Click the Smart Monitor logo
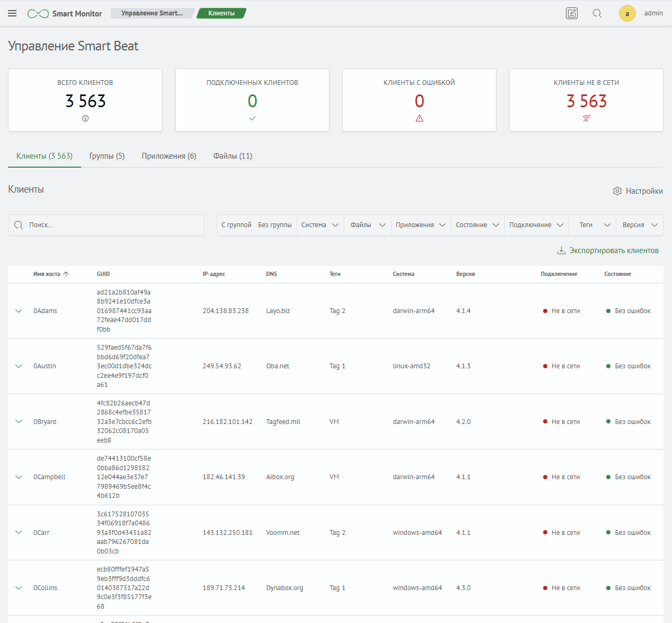The image size is (672, 623). pyautogui.click(x=65, y=13)
